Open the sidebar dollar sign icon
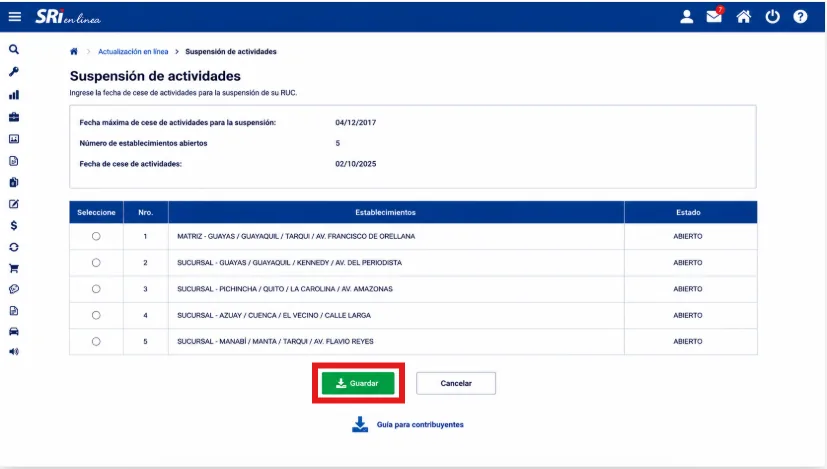This screenshot has width=827, height=469. click(14, 225)
